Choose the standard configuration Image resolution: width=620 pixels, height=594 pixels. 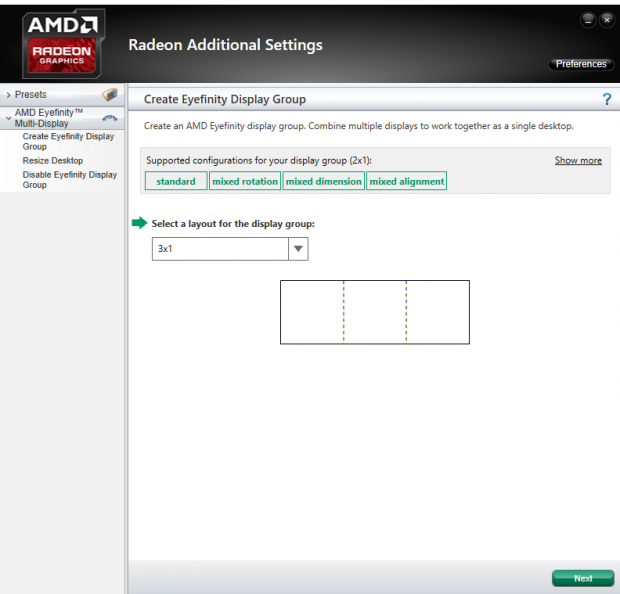tap(176, 181)
